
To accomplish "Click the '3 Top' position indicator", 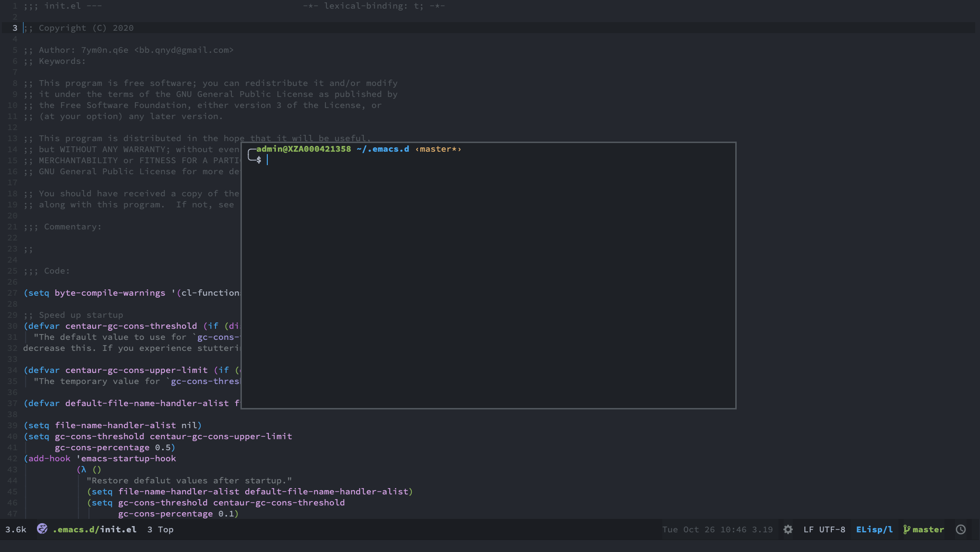I will click(x=160, y=529).
